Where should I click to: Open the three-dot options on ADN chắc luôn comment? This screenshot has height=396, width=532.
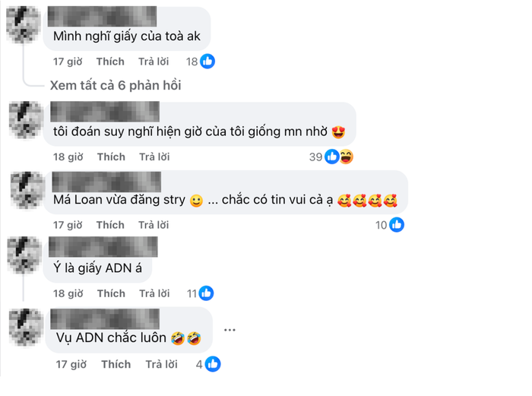(230, 330)
